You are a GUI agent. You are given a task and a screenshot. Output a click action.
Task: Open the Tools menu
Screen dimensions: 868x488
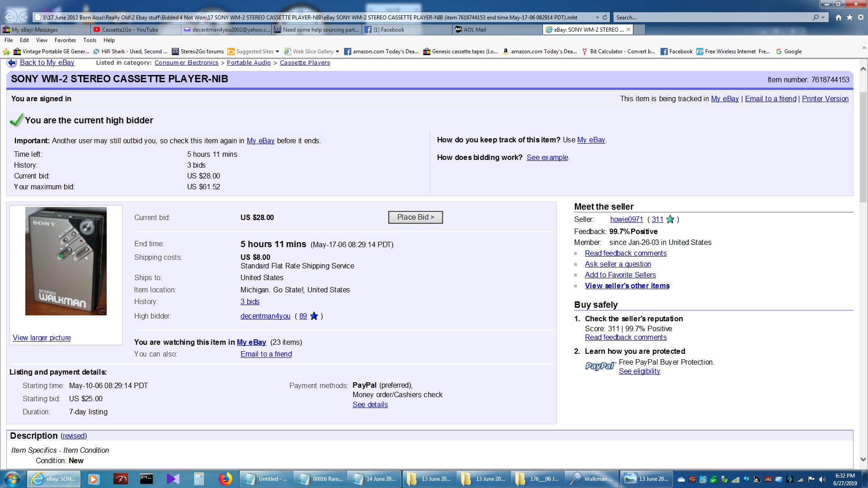pyautogui.click(x=90, y=40)
